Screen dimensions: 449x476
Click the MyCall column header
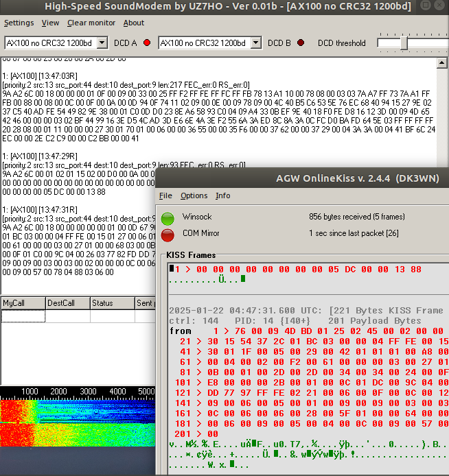pyautogui.click(x=23, y=303)
